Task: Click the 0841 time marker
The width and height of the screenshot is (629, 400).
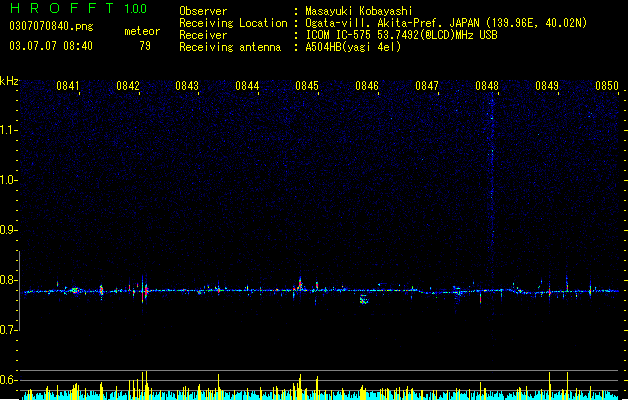Action: pyautogui.click(x=68, y=86)
